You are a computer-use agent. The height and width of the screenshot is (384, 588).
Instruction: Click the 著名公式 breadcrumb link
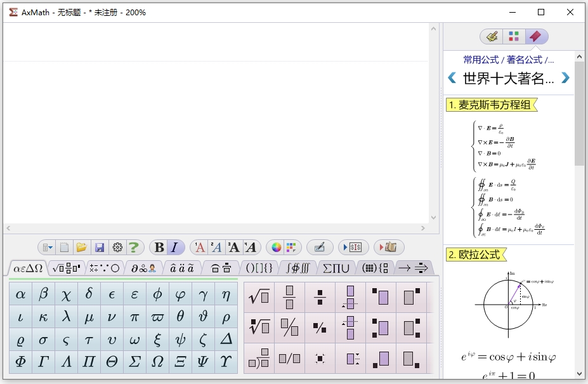[x=524, y=60]
